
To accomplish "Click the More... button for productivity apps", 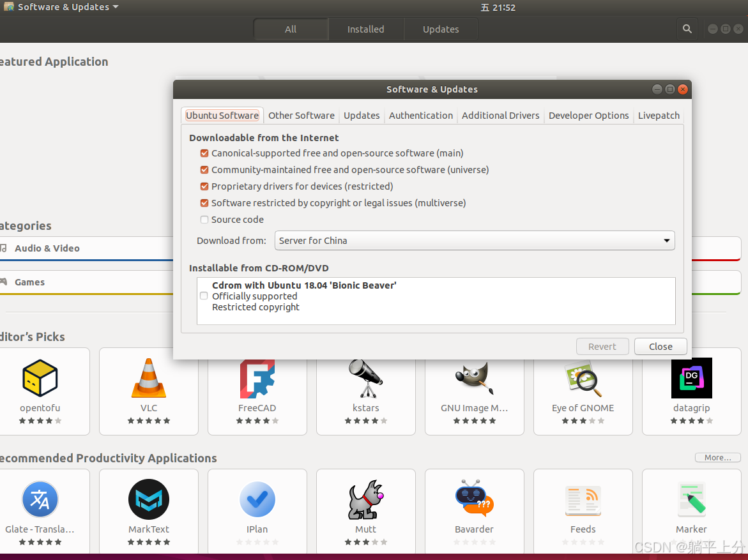I will tap(717, 457).
